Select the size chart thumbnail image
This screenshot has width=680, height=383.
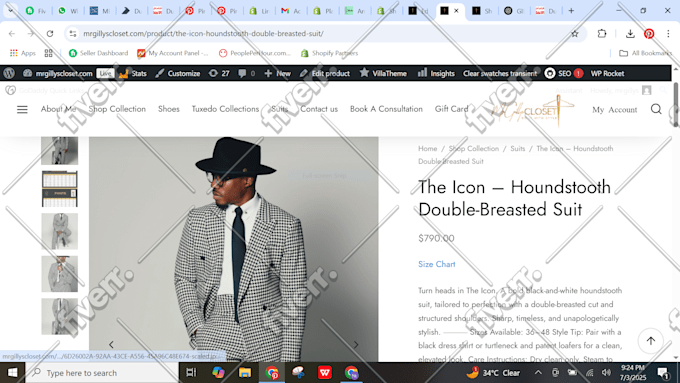60,189
